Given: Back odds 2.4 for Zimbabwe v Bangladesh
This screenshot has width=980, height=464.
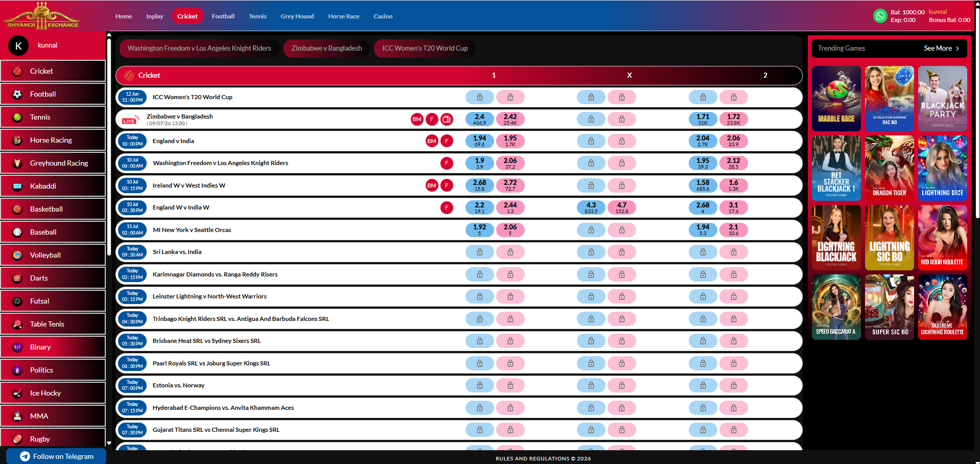Looking at the screenshot, I should [480, 119].
